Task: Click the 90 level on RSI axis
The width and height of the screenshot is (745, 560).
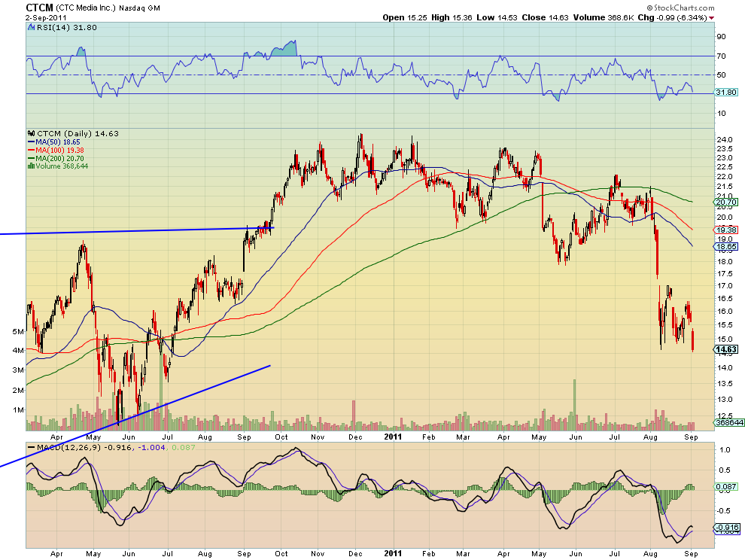Action: coord(721,37)
